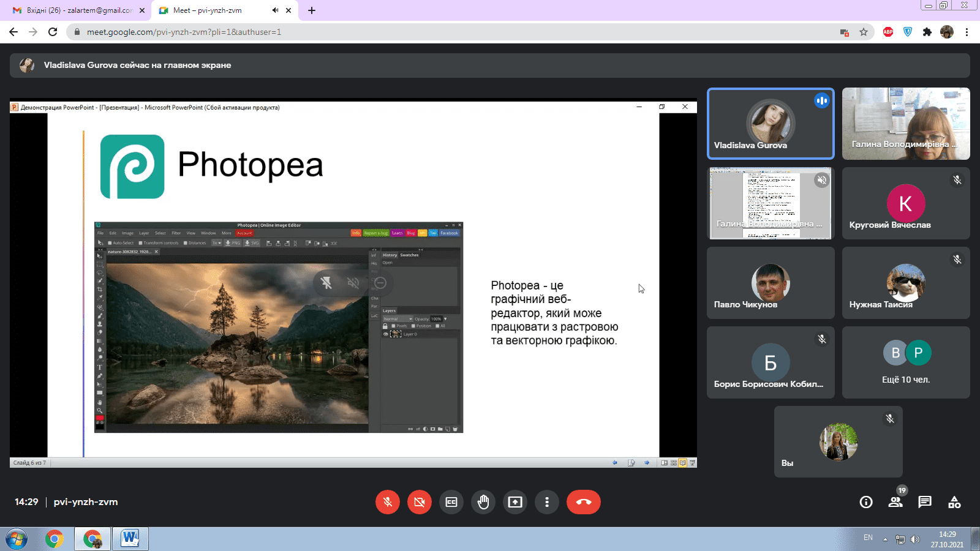Select your own 'Вы' video tile
Viewport: 980px width, 551px height.
[839, 442]
